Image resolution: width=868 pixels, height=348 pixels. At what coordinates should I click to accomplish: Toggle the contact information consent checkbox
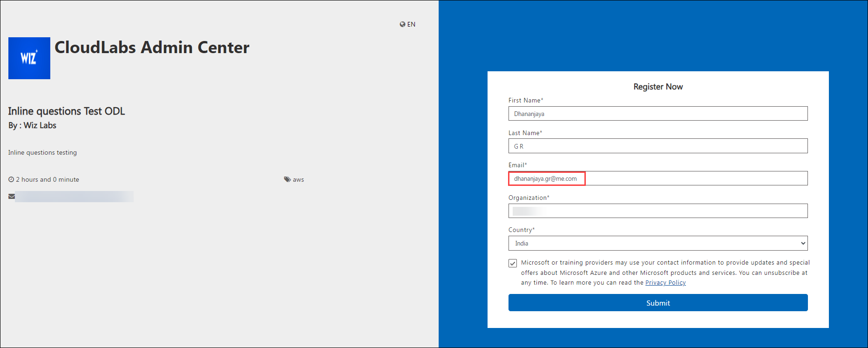513,263
